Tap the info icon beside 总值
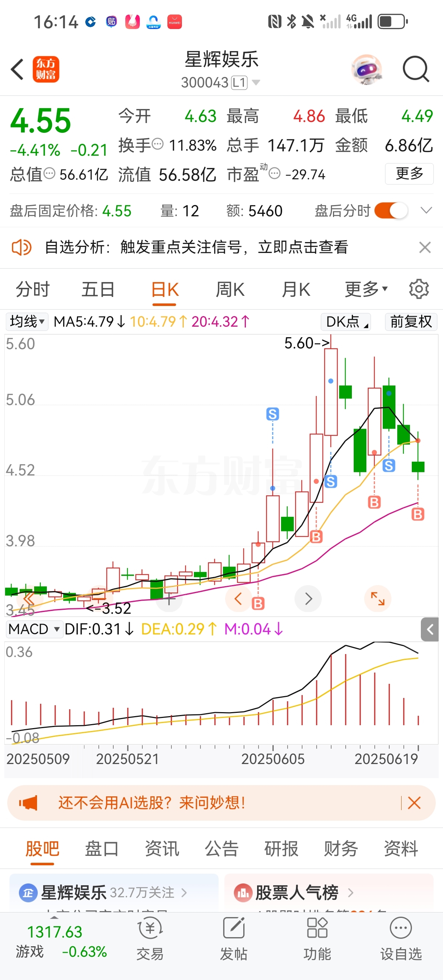 click(x=49, y=173)
